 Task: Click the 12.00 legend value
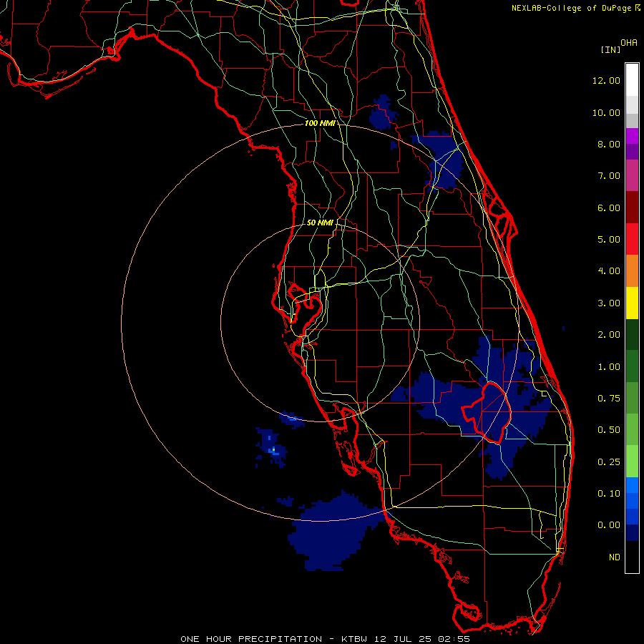tap(606, 80)
